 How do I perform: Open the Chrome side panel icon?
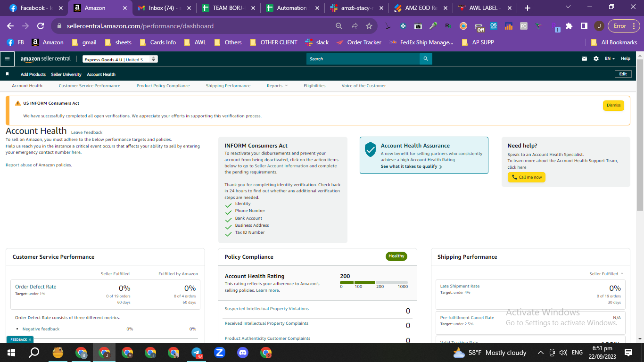point(584,26)
